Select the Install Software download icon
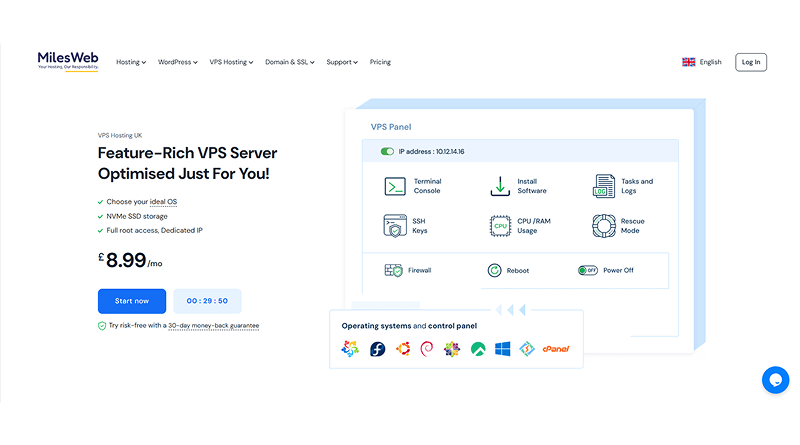Screen dimensions: 800x445 [500, 186]
